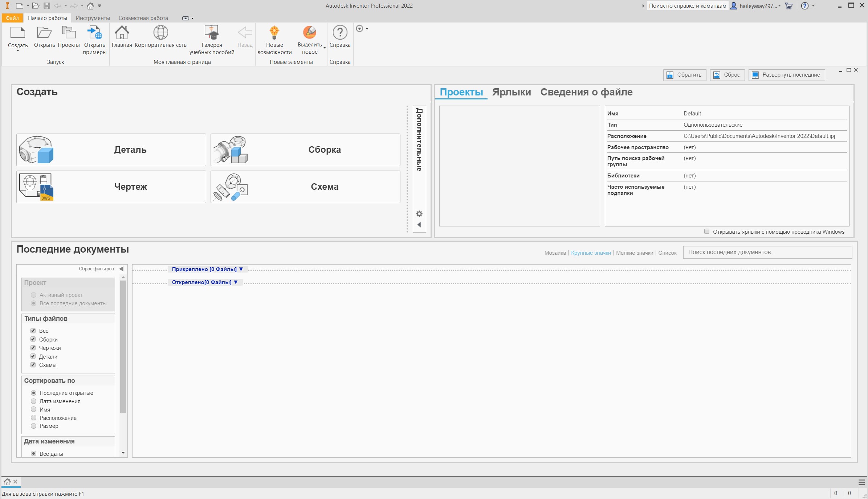Click the home tab icon at bottom
The width and height of the screenshot is (868, 499).
coord(7,482)
